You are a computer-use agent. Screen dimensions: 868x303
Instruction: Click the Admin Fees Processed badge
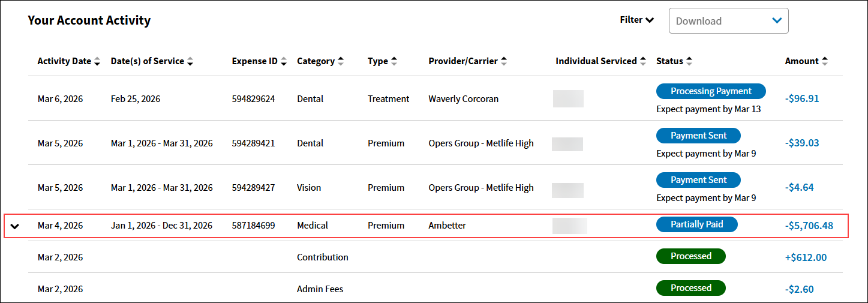pyautogui.click(x=690, y=288)
